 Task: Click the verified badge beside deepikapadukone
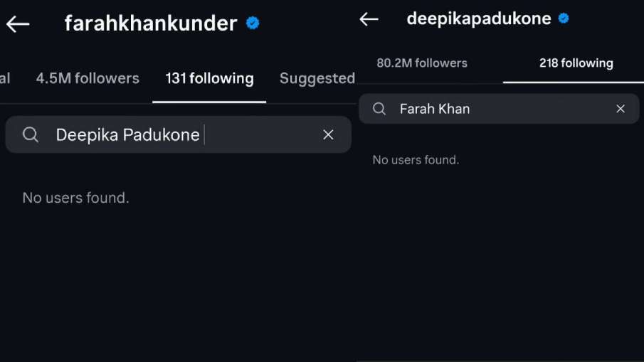(564, 19)
